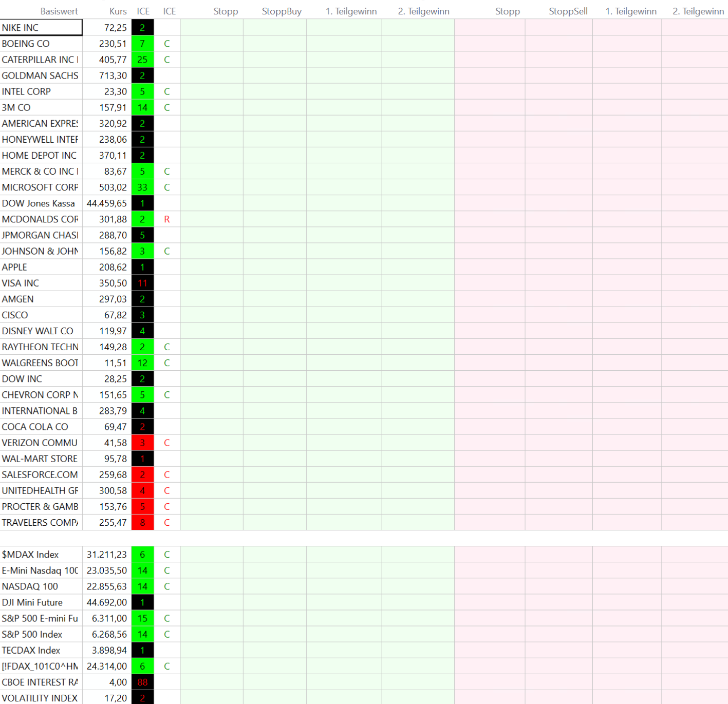Screen dimensions: 728x704
Task: Click the VOLATILITY INDEX name cell
Action: coord(41,698)
